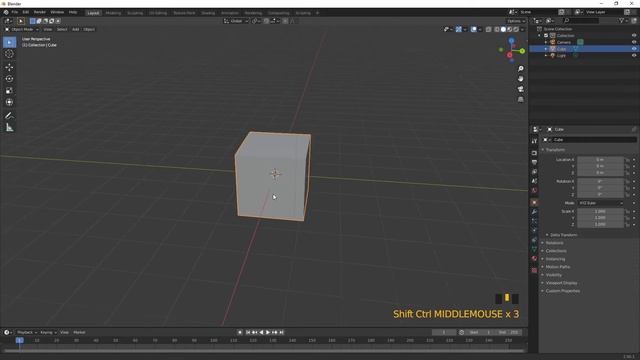
Task: Select the Rotate tool
Action: [x=9, y=79]
